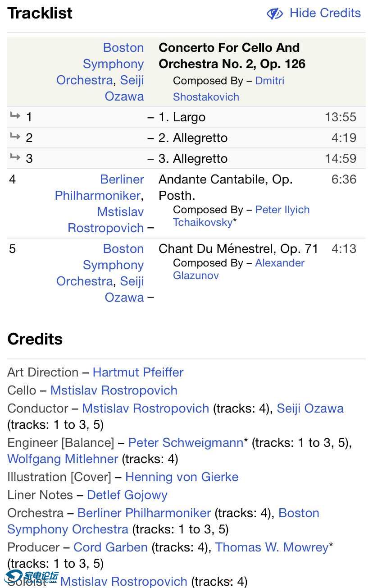Open Seiji Ozawa in Conductor credit
Screen dimensions: 373x588
point(310,409)
